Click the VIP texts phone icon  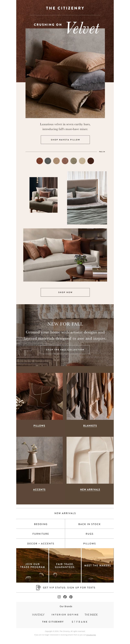coord(38,587)
